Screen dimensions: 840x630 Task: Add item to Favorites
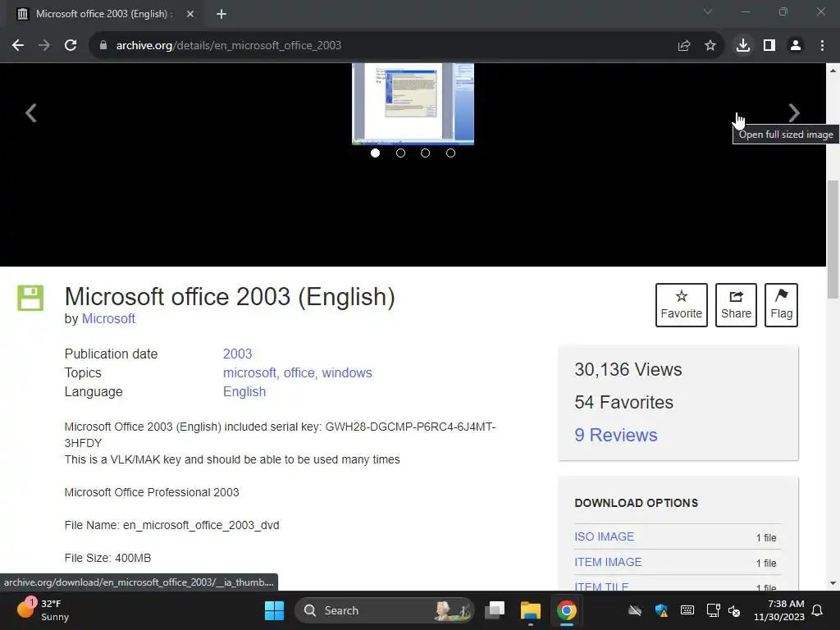(682, 305)
